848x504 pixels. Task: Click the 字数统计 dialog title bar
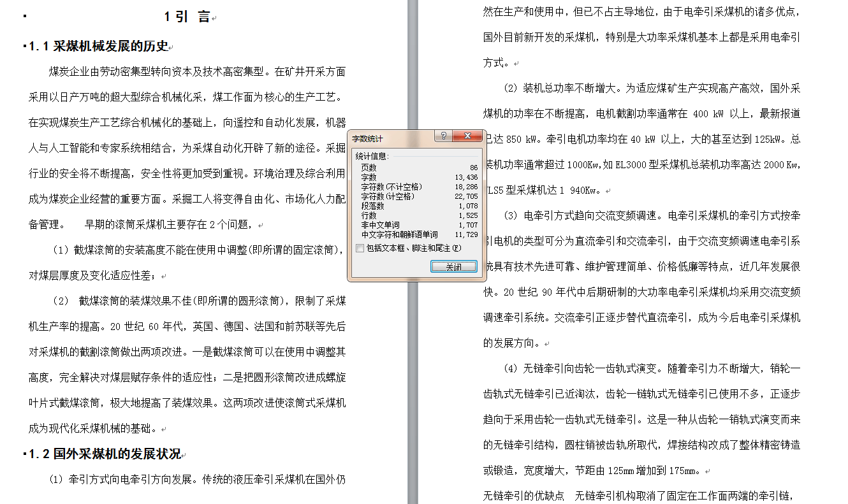[391, 137]
